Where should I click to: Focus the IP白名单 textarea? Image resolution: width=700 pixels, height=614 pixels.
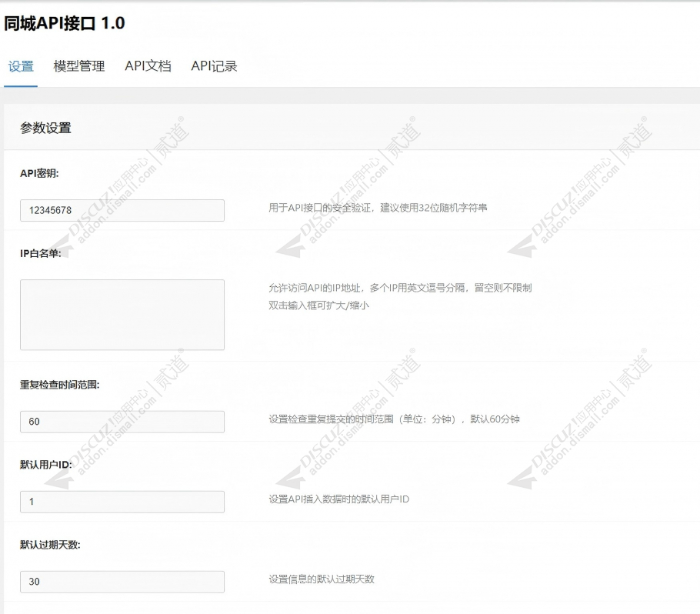(122, 315)
